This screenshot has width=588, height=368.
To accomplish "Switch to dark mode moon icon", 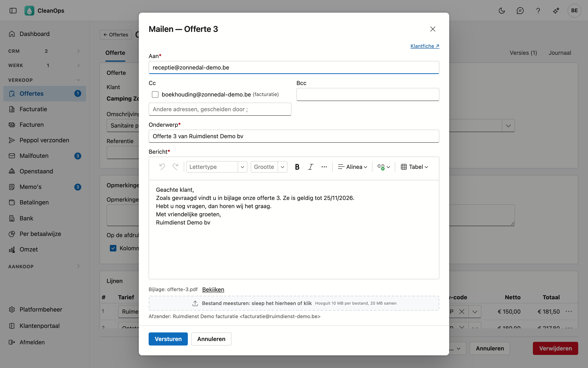I will tap(502, 10).
